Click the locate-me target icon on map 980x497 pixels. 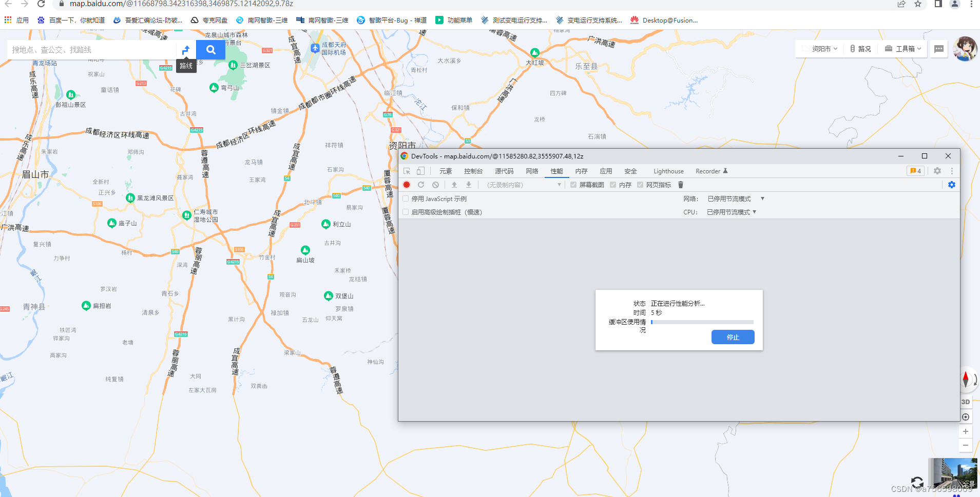tap(966, 417)
